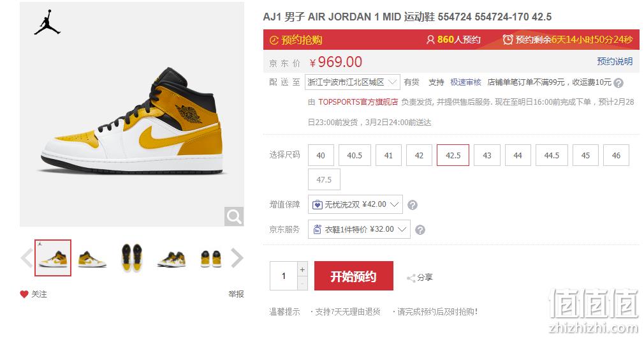Select shoe size 40.5
Viewport: 644px width, 339px height.
[355, 156]
